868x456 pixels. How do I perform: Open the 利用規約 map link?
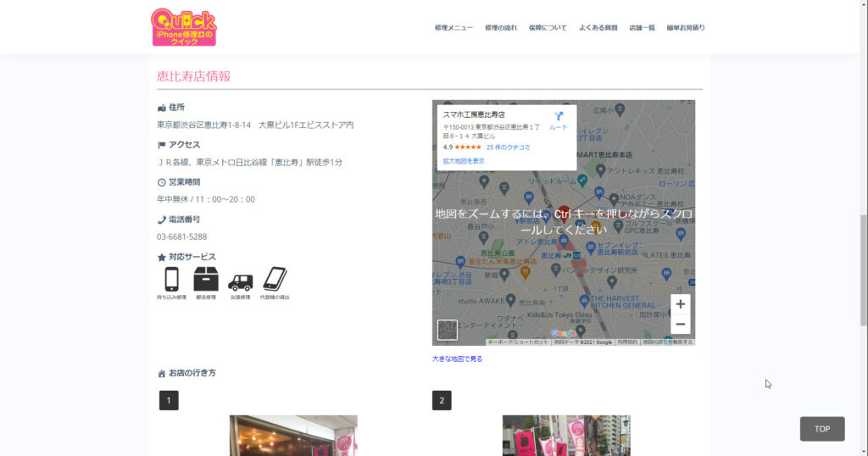[627, 342]
